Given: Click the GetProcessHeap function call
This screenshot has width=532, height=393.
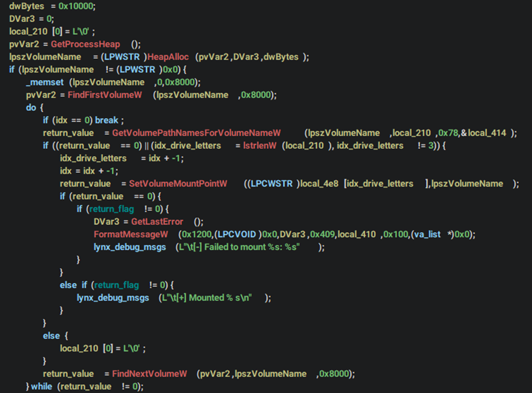Looking at the screenshot, I should (85, 44).
